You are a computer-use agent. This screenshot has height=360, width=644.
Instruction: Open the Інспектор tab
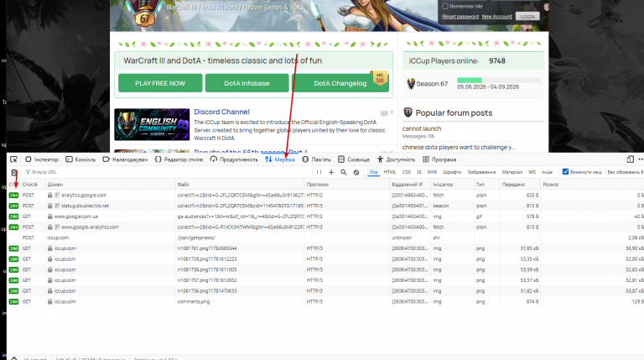click(41, 159)
